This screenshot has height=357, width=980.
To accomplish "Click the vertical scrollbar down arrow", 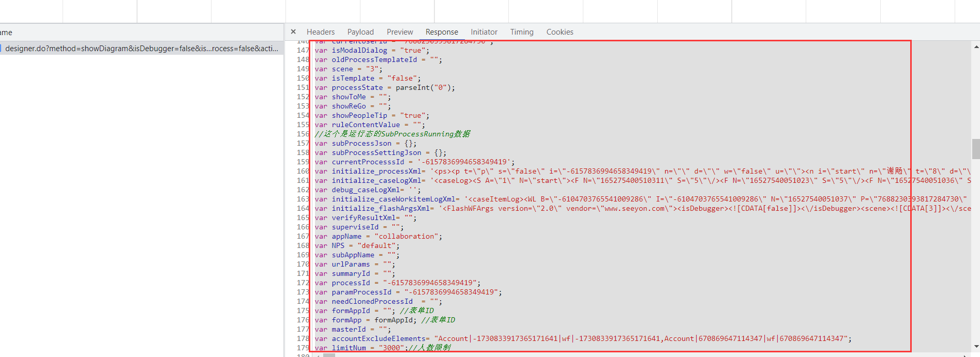I will 976,347.
